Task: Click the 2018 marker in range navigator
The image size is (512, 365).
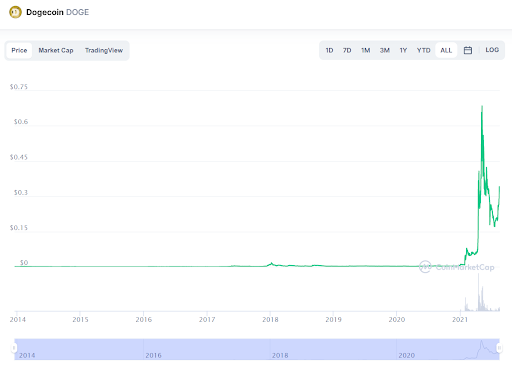Action: (x=280, y=355)
